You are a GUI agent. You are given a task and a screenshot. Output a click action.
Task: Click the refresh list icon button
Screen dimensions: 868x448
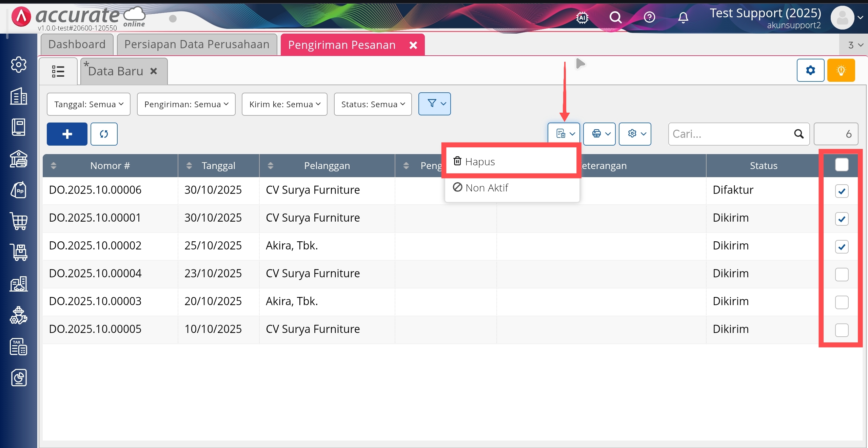[104, 134]
